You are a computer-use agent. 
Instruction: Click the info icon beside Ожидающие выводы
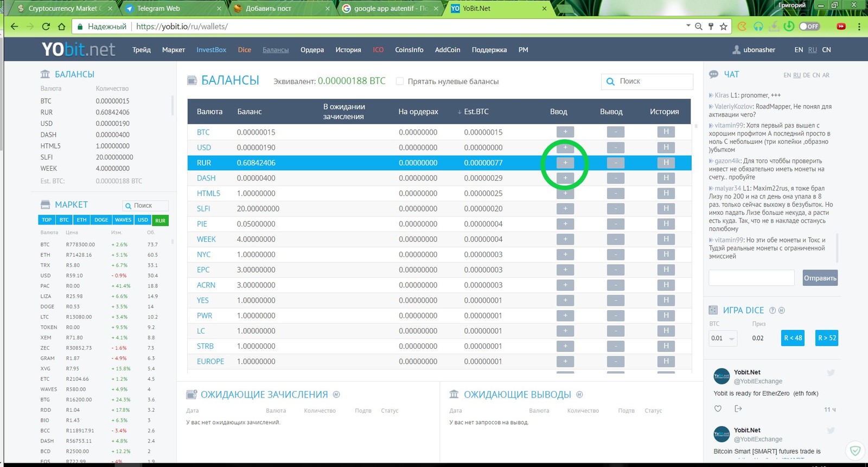579,394
